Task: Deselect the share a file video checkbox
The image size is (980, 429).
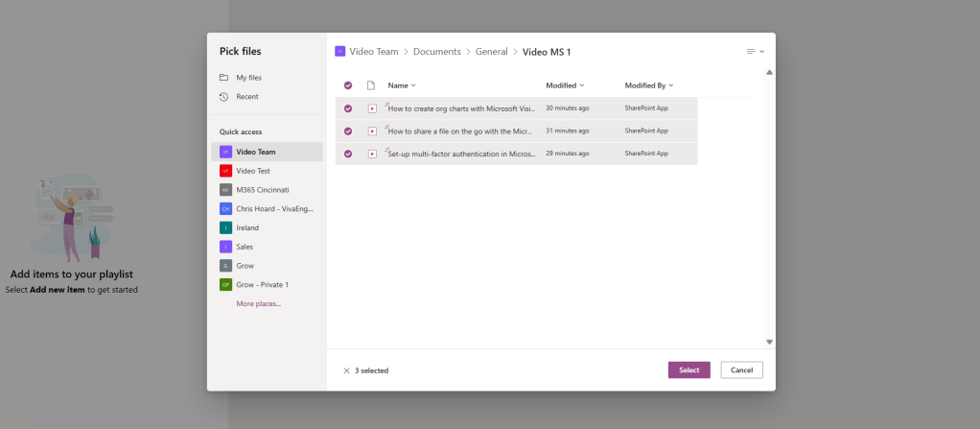Action: coord(348,131)
